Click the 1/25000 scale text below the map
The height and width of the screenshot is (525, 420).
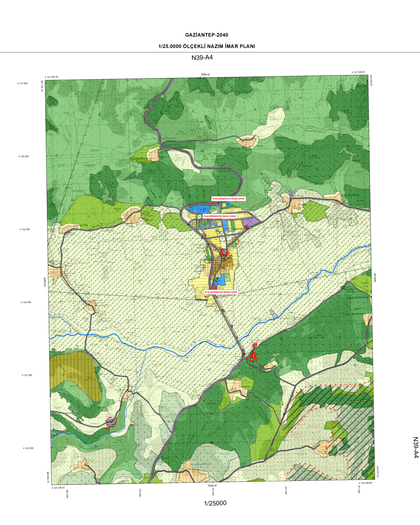pos(215,503)
